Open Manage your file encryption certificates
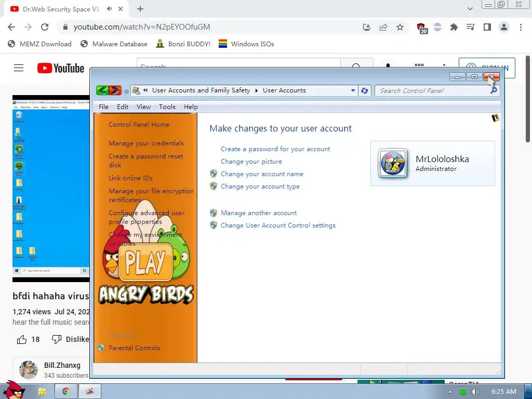Screen dimensions: 532x399 point(151,195)
